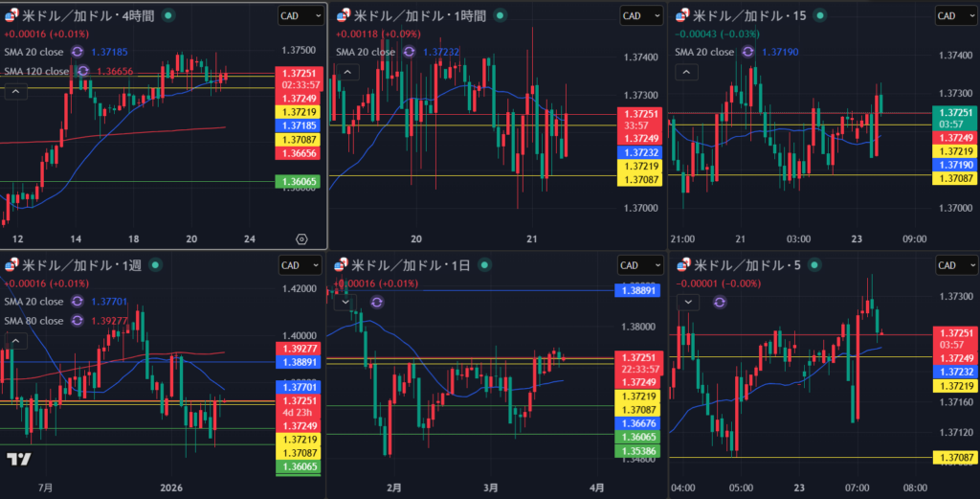980x499 pixels.
Task: Click the purple refresh icon beside SMA 80 close
Action: coord(78,318)
